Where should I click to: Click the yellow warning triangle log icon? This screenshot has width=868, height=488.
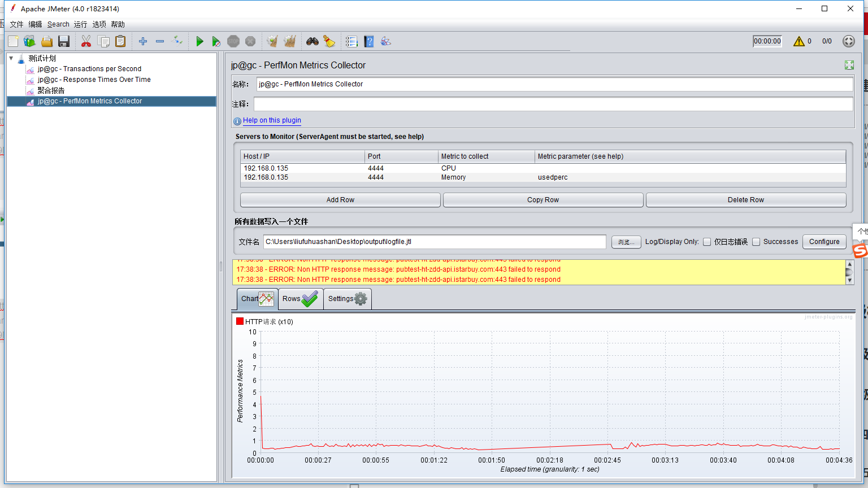click(x=799, y=41)
